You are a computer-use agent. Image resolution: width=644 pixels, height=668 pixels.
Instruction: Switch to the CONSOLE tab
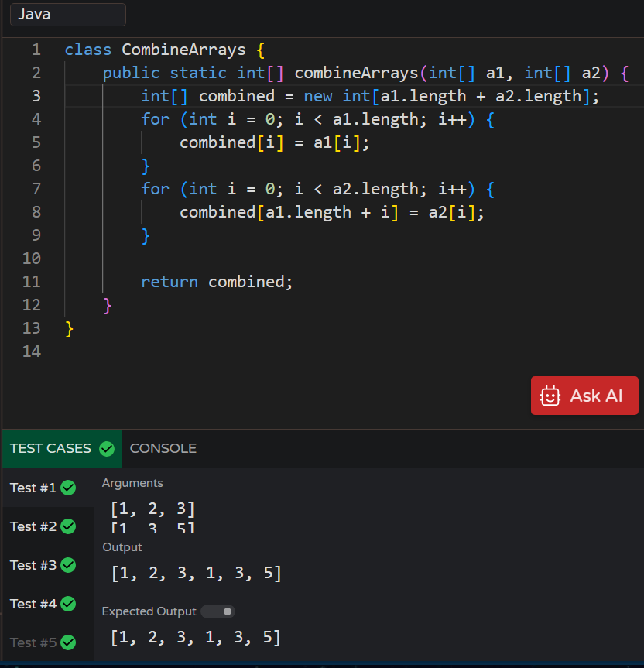163,448
